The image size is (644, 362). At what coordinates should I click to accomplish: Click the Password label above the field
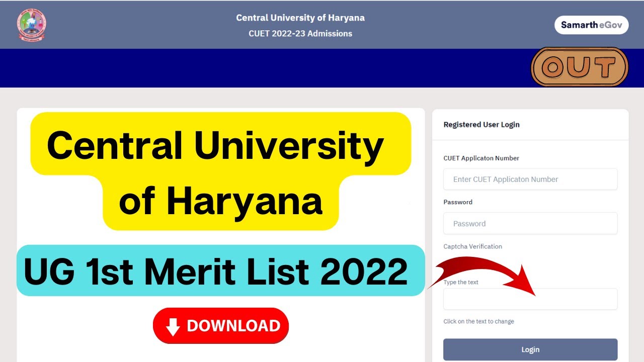click(458, 202)
